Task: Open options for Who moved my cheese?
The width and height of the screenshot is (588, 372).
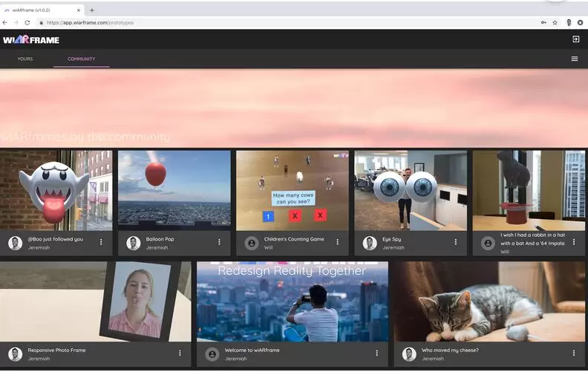Action: pos(574,353)
